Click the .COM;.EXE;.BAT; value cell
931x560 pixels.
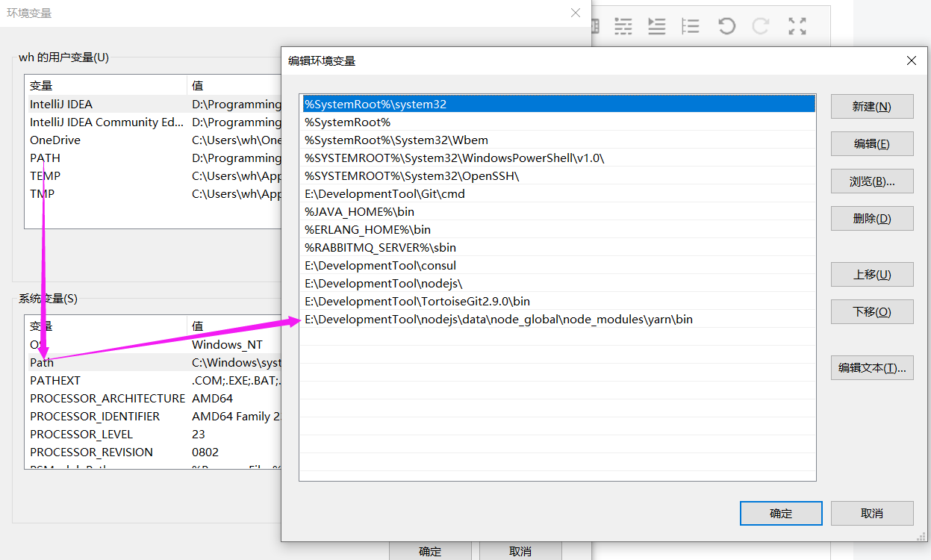[236, 380]
